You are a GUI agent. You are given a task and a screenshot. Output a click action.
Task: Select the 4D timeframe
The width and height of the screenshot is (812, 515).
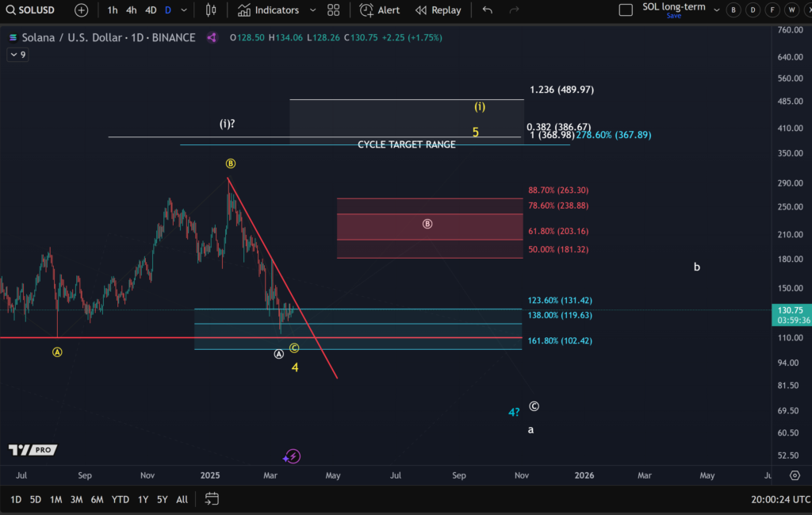(x=150, y=10)
